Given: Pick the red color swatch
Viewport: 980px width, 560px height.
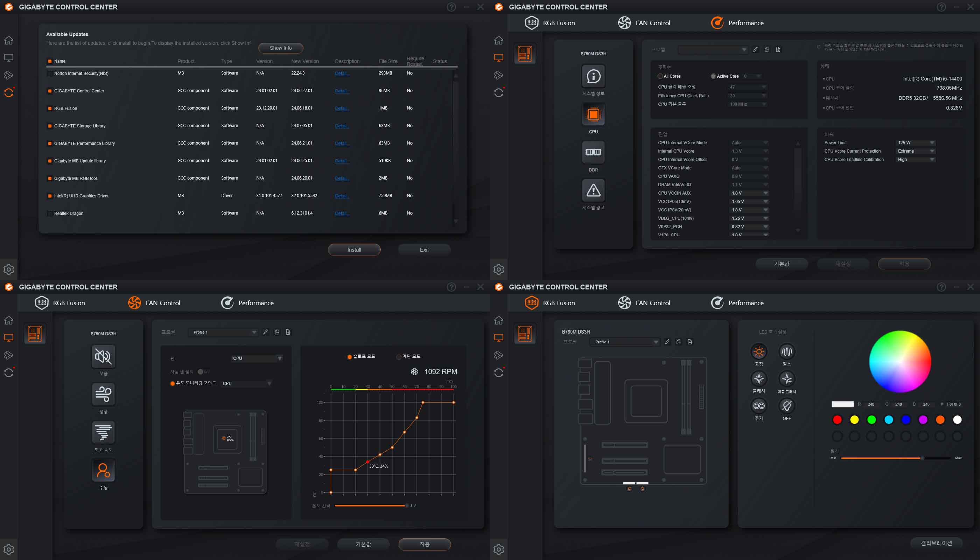Looking at the screenshot, I should pos(837,420).
